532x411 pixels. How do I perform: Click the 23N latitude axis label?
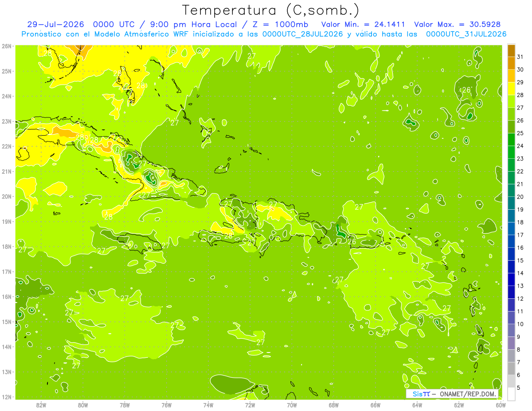point(6,121)
